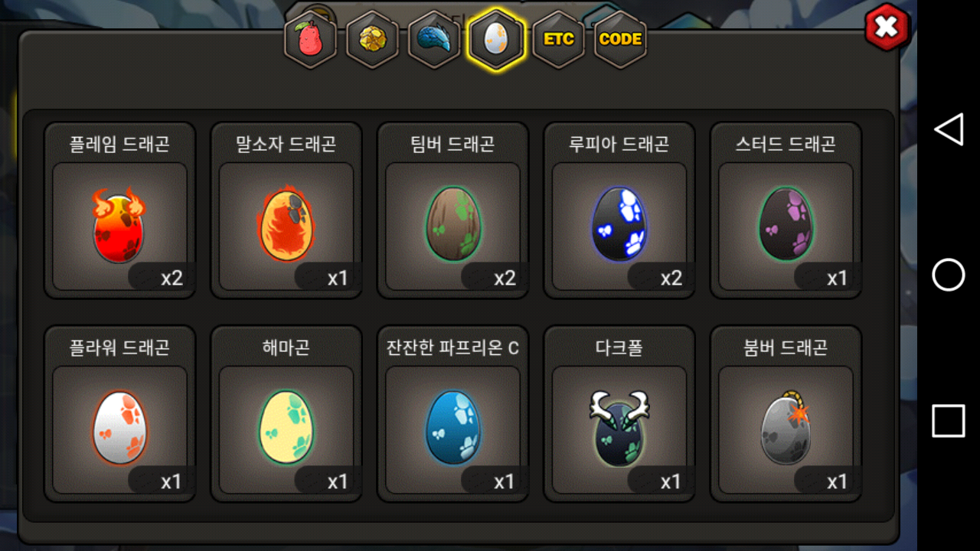Viewport: 980px width, 551px height.
Task: Switch to the gold nugget tab
Action: point(373,40)
